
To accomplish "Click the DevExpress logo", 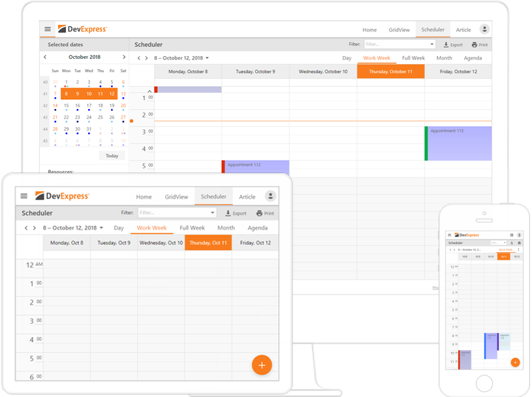I will click(83, 29).
